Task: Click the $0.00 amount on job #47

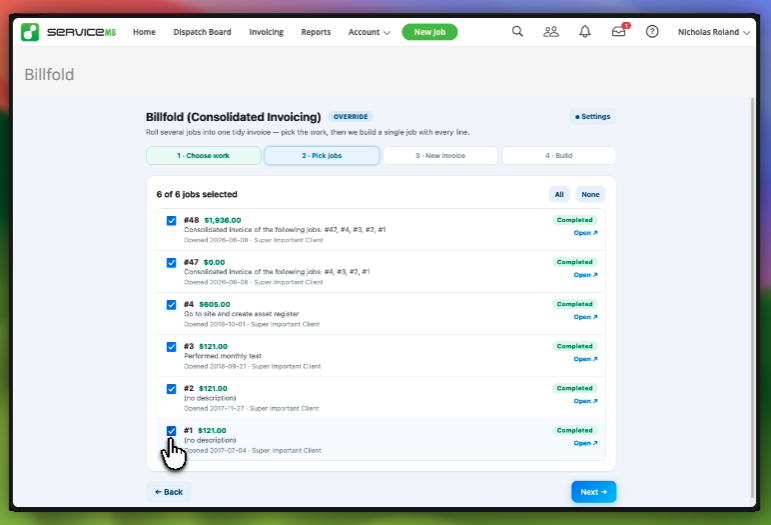Action: pyautogui.click(x=214, y=262)
